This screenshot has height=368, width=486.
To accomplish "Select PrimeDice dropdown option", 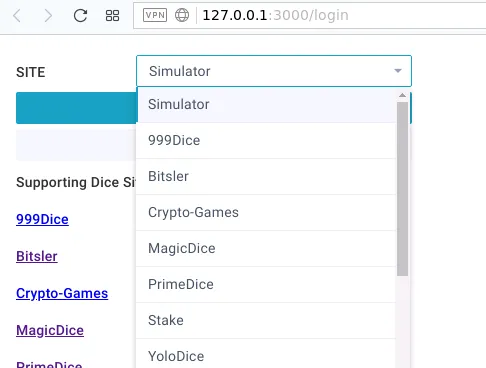I will point(266,284).
